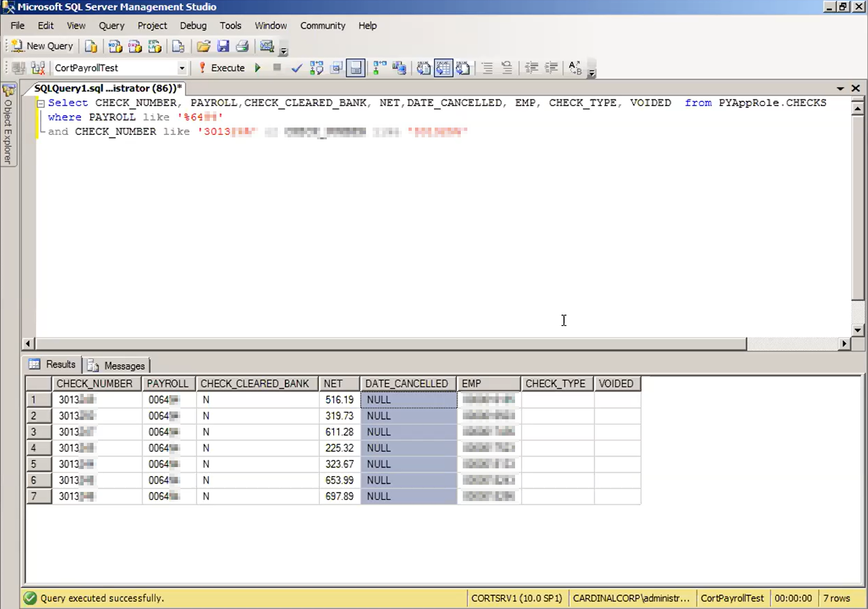Toggle Include Client Statistics
The image size is (868, 609).
coord(399,68)
